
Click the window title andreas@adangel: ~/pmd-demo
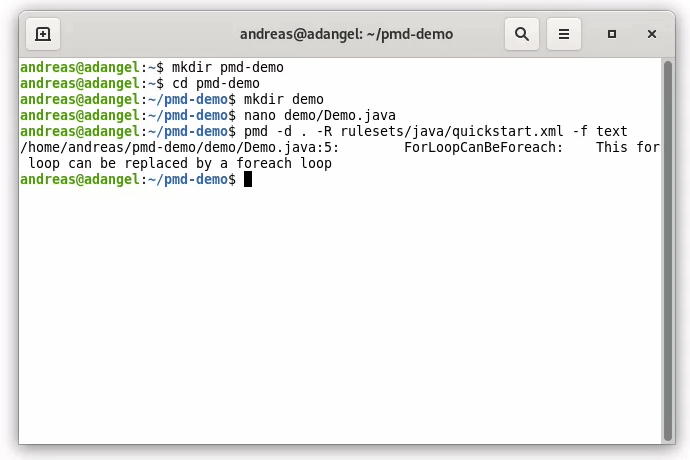click(x=346, y=34)
